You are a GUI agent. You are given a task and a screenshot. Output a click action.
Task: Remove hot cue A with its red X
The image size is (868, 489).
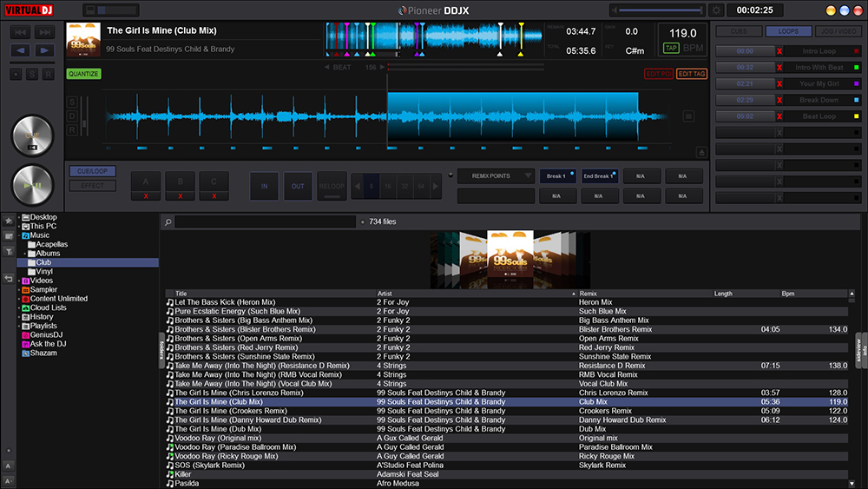tap(146, 196)
